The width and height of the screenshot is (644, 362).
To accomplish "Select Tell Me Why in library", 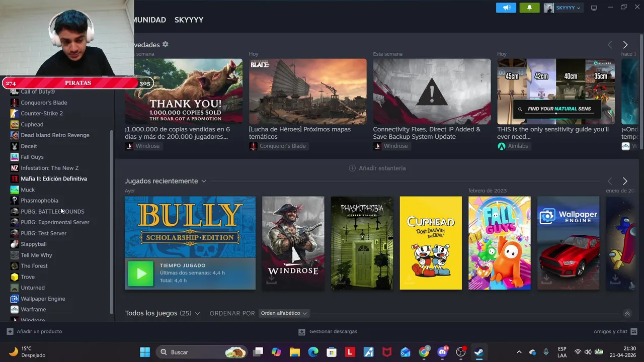I will pyautogui.click(x=36, y=255).
